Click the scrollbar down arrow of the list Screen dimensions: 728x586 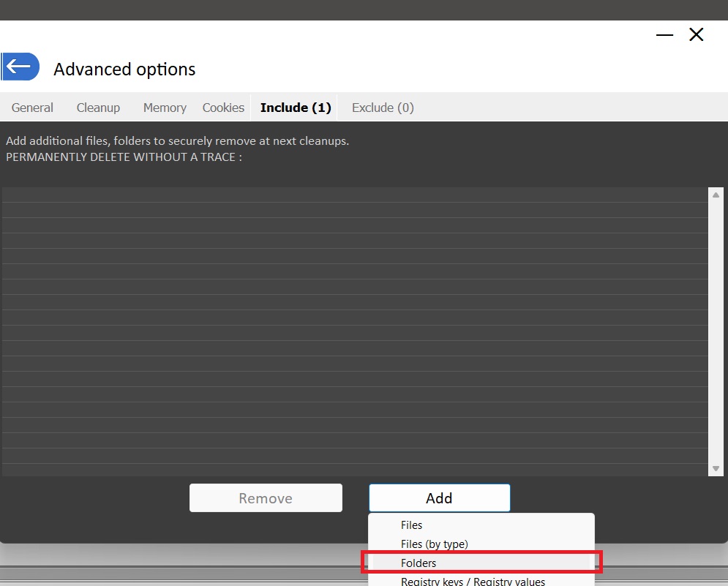click(x=716, y=468)
